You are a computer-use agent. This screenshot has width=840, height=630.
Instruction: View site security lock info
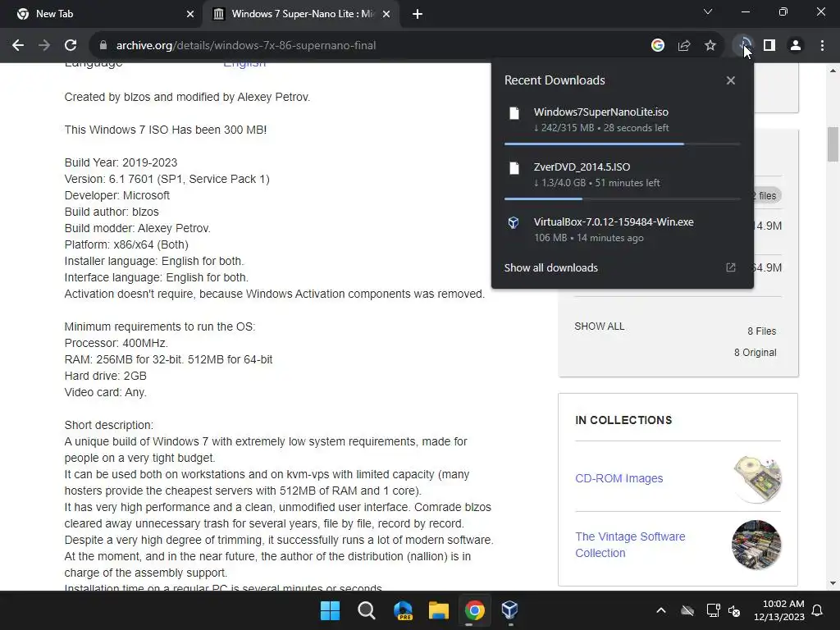pyautogui.click(x=103, y=46)
